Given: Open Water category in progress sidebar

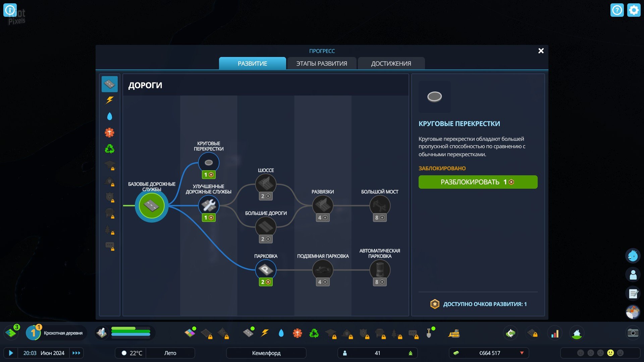Looking at the screenshot, I should coord(110,116).
